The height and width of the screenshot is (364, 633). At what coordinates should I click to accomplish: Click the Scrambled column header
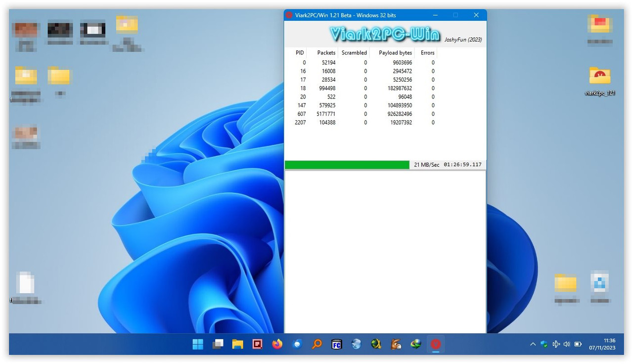coord(354,52)
